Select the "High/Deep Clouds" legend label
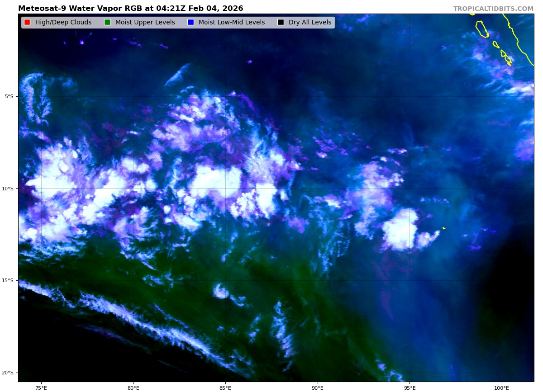 pyautogui.click(x=63, y=23)
